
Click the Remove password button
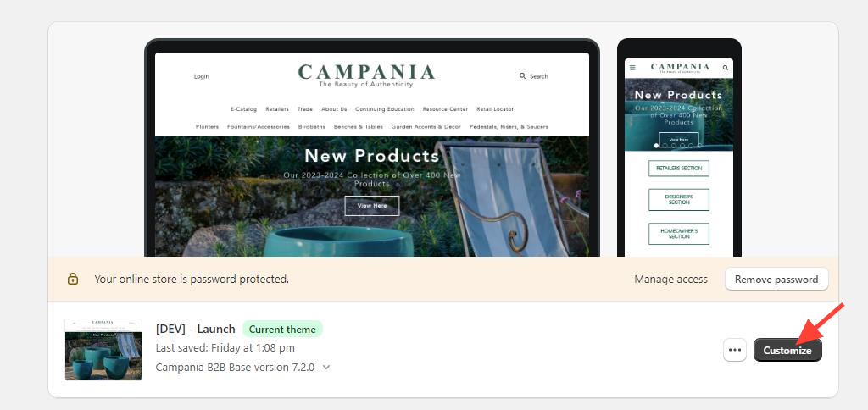click(776, 279)
